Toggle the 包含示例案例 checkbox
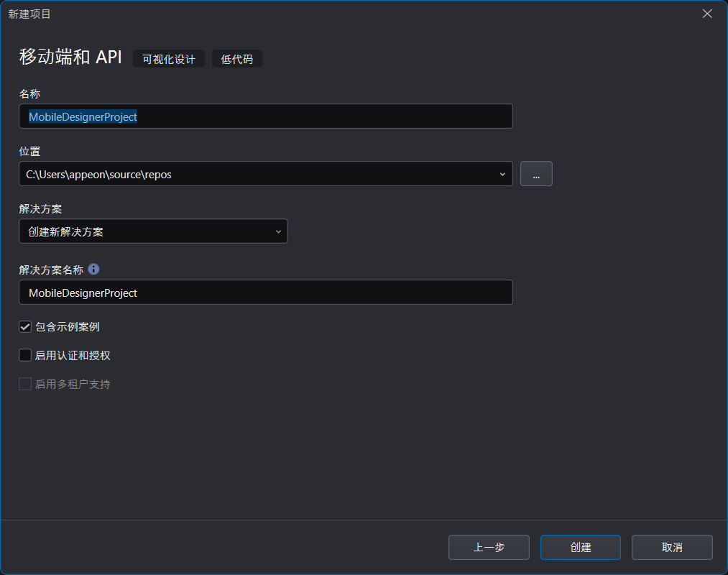The height and width of the screenshot is (575, 728). tap(25, 327)
